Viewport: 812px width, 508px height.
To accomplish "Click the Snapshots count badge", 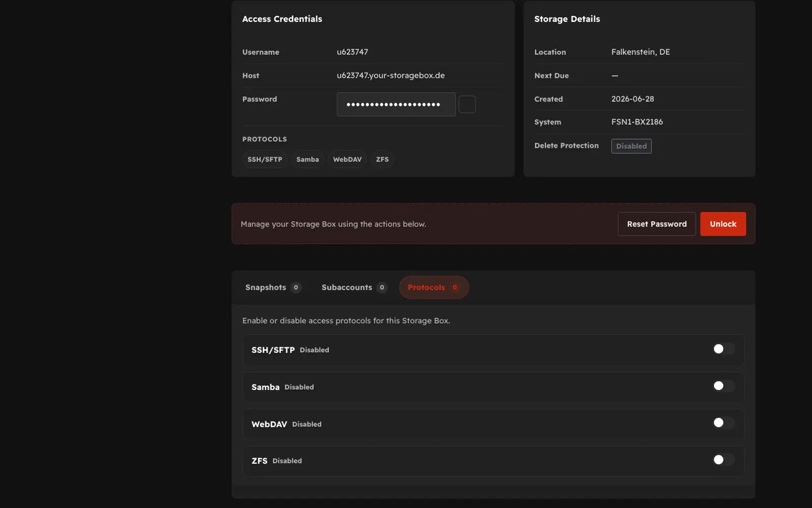I will click(296, 288).
